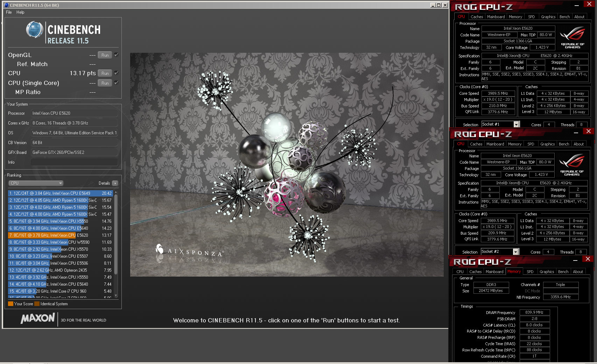The width and height of the screenshot is (597, 364).
Task: Click NB Frequency 3359.6 MHz value
Action: click(560, 297)
